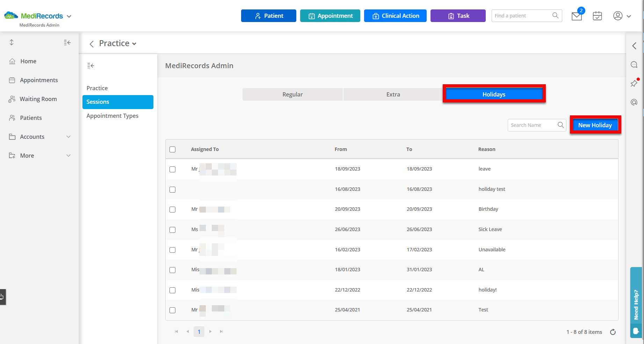Collapse the right side panel arrow
Screen dimensions: 644x344
pos(634,46)
